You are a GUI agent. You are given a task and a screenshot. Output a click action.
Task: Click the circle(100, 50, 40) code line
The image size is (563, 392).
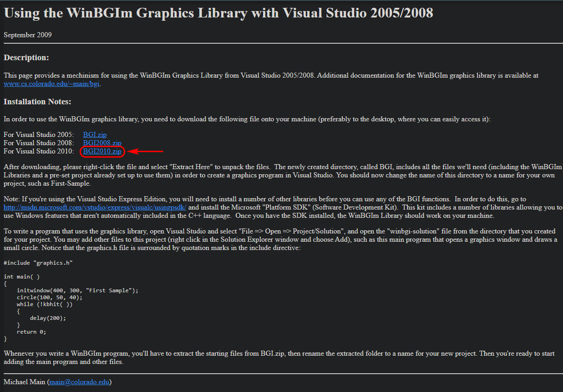tap(50, 297)
